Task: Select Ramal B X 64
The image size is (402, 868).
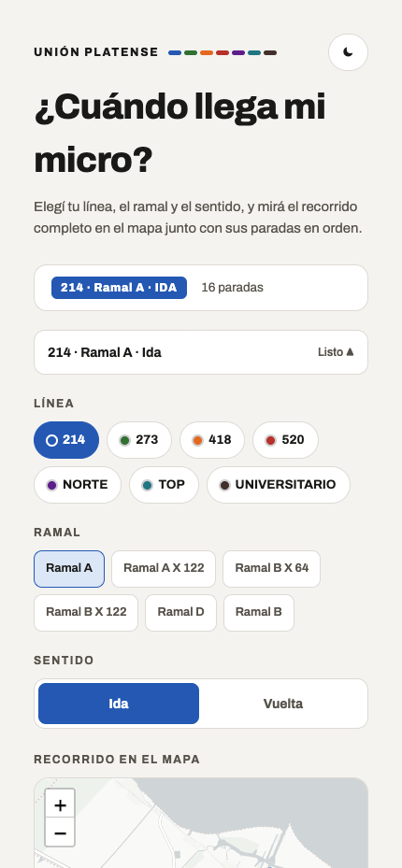Action: pyautogui.click(x=271, y=568)
